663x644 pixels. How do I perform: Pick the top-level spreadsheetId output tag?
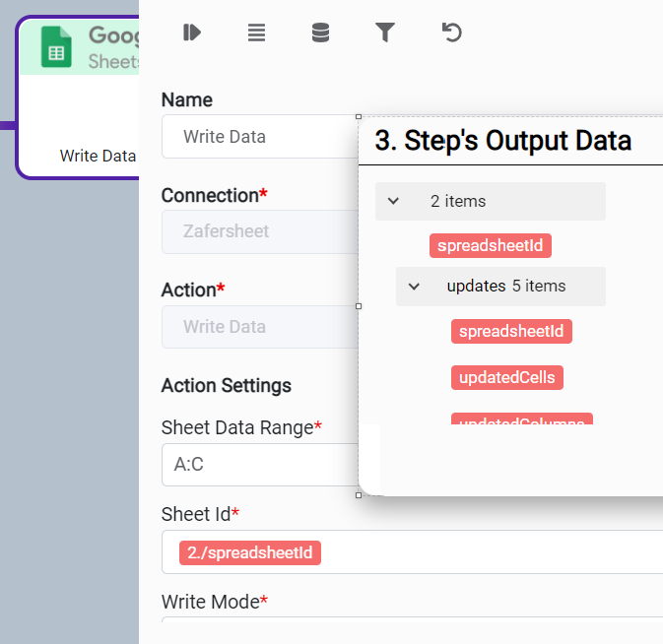tap(490, 245)
